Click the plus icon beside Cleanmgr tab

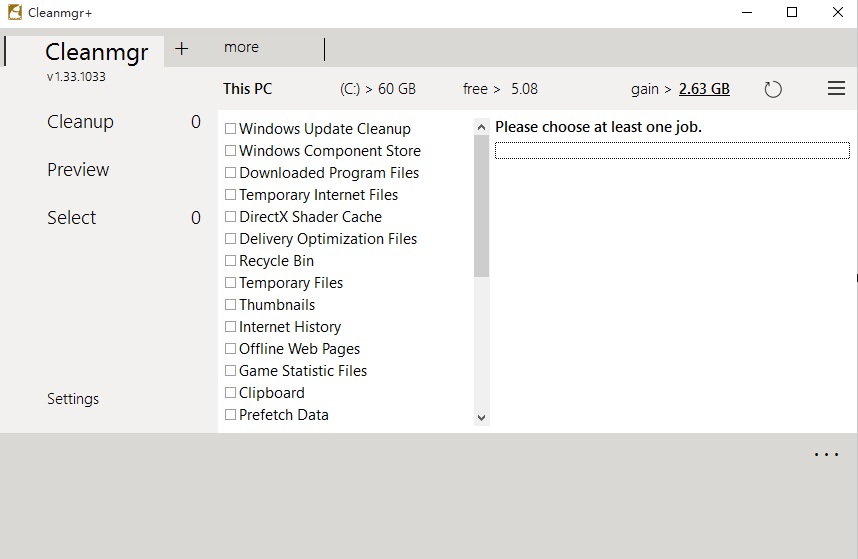pos(181,48)
